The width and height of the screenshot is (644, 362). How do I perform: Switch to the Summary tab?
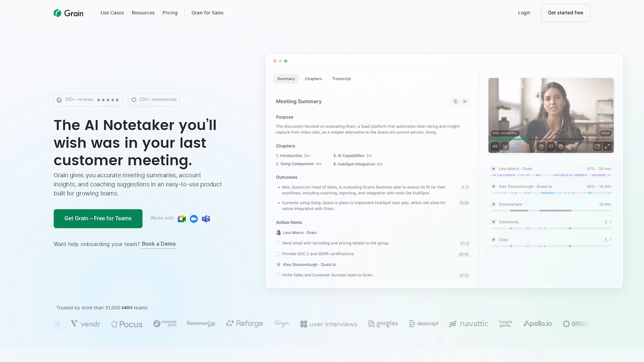point(286,79)
